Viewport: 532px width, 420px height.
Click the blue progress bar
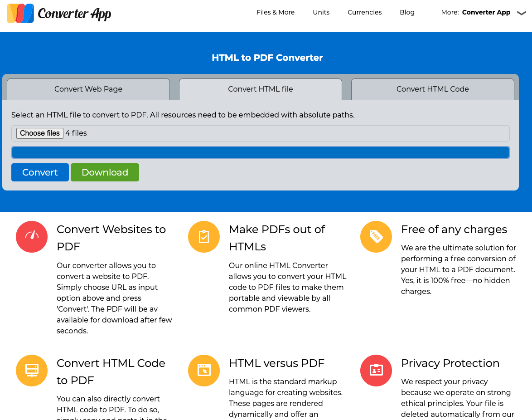261,152
